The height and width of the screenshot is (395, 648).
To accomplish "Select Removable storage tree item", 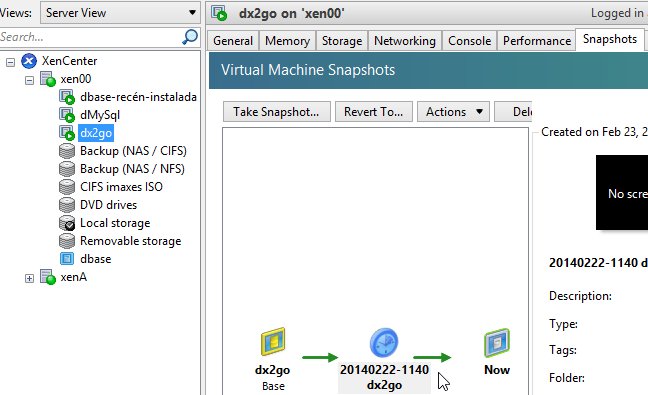I will (x=131, y=241).
